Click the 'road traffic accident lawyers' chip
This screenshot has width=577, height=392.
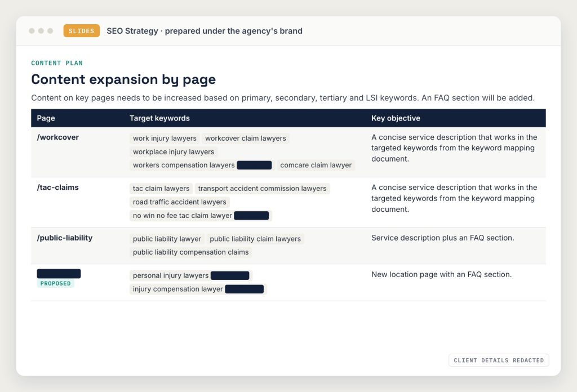point(180,202)
